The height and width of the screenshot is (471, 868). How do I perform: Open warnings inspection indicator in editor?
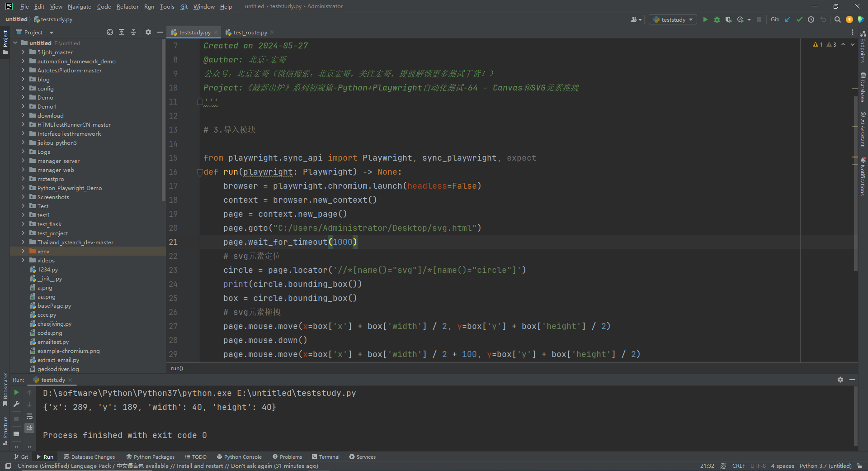pyautogui.click(x=825, y=44)
